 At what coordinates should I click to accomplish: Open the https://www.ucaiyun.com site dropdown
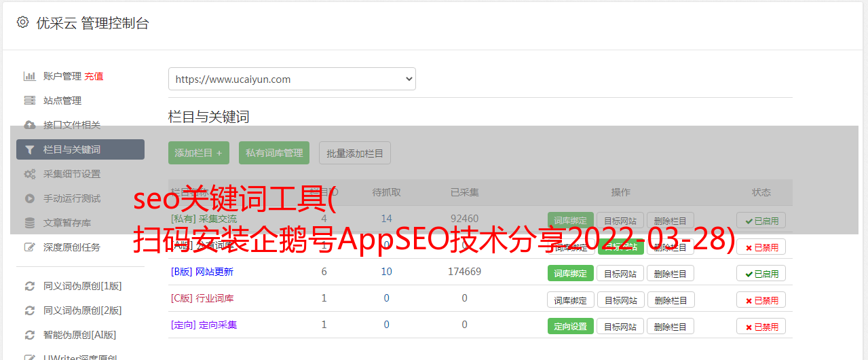[x=292, y=79]
